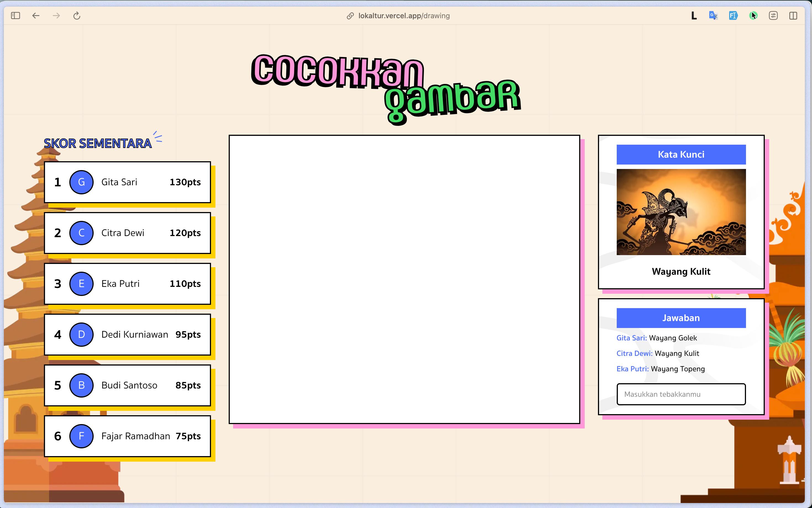Click the white drawing canvas
This screenshot has height=508, width=812.
pyautogui.click(x=404, y=279)
